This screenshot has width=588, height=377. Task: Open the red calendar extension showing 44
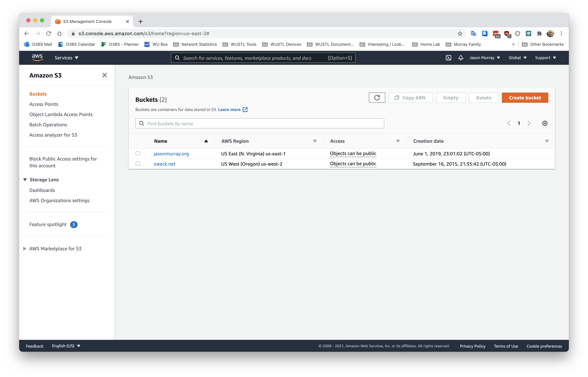[x=496, y=34]
